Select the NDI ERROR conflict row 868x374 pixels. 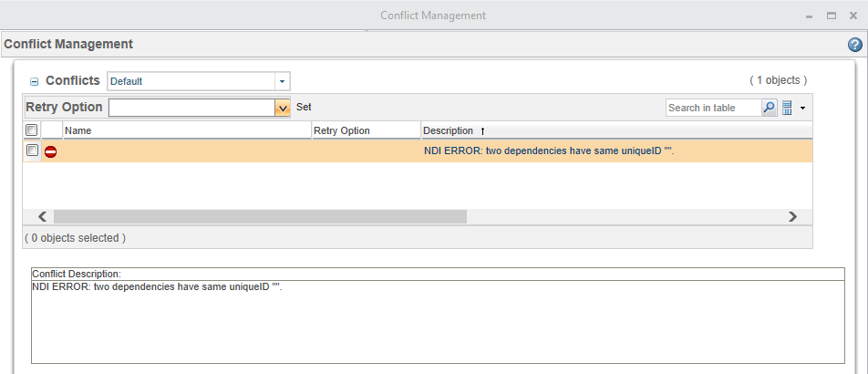[548, 151]
